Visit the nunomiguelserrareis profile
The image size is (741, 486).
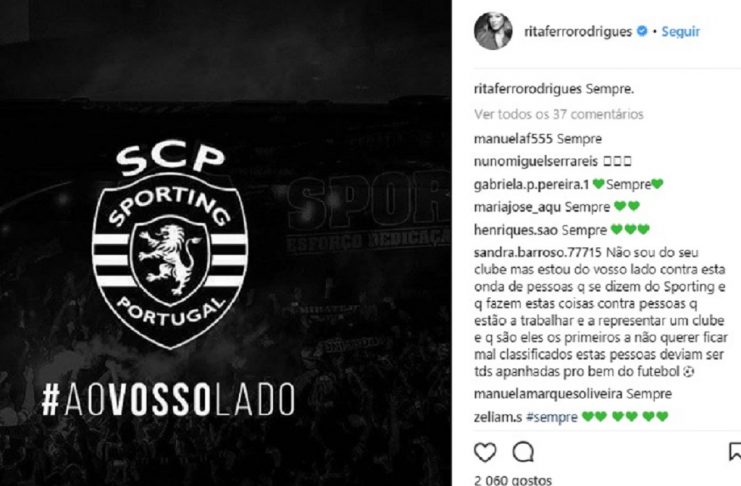click(536, 161)
